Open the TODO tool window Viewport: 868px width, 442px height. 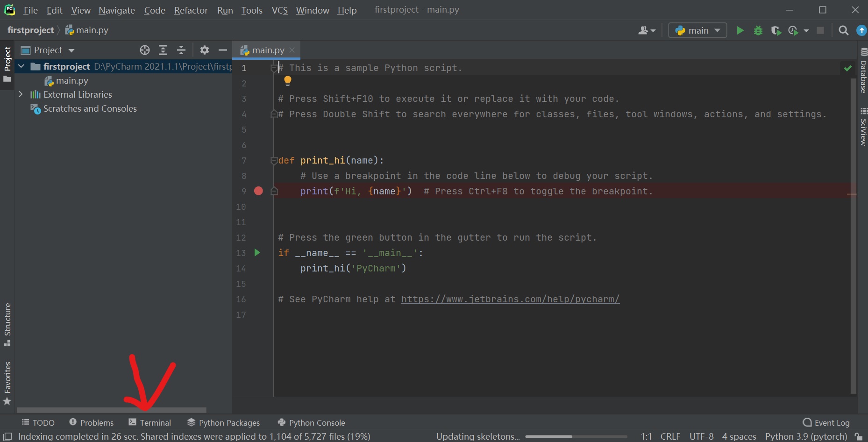point(38,422)
